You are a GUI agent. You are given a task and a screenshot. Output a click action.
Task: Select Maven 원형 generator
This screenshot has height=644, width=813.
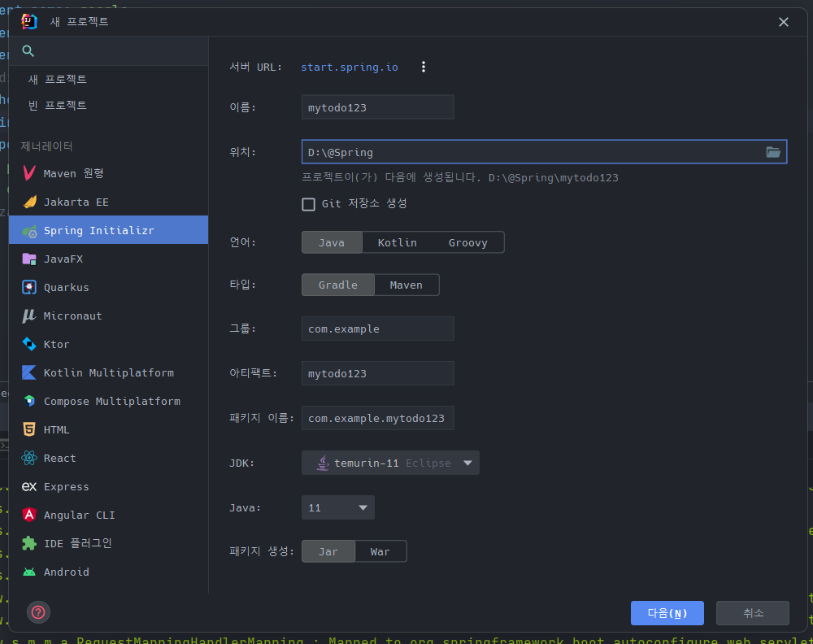108,173
